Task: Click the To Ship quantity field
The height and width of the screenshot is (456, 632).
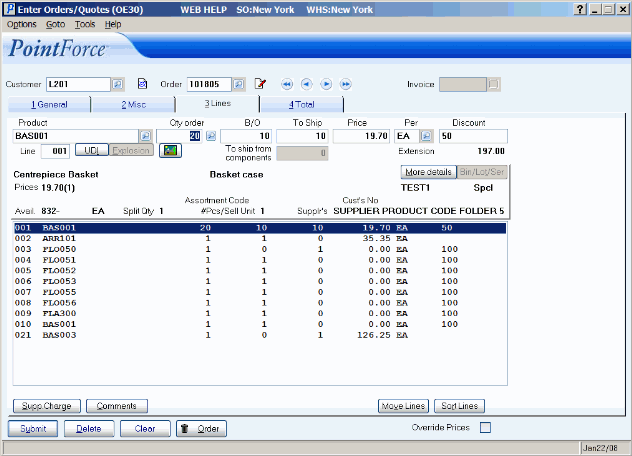Action: 302,136
